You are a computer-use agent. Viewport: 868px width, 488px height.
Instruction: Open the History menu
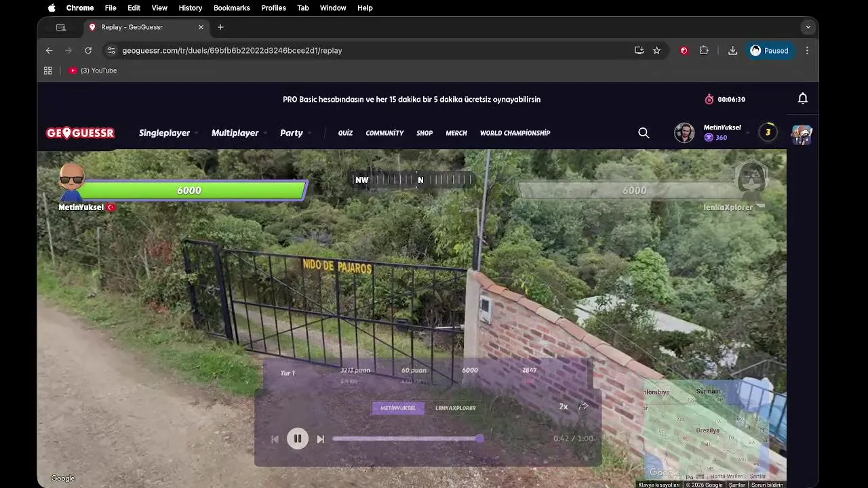190,8
